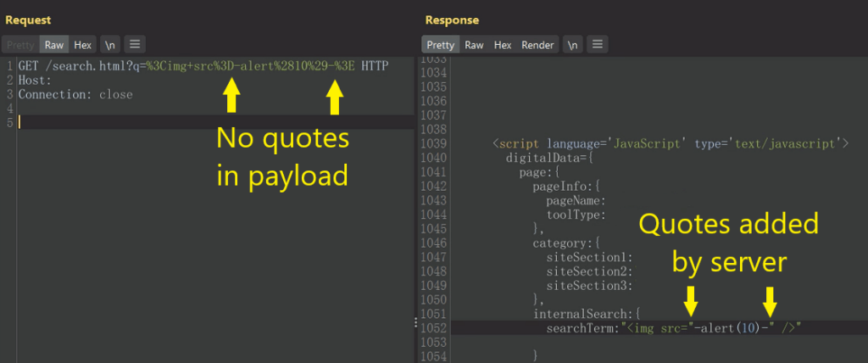Image resolution: width=868 pixels, height=363 pixels.
Task: Switch Request view to Pretty tab
Action: [19, 45]
